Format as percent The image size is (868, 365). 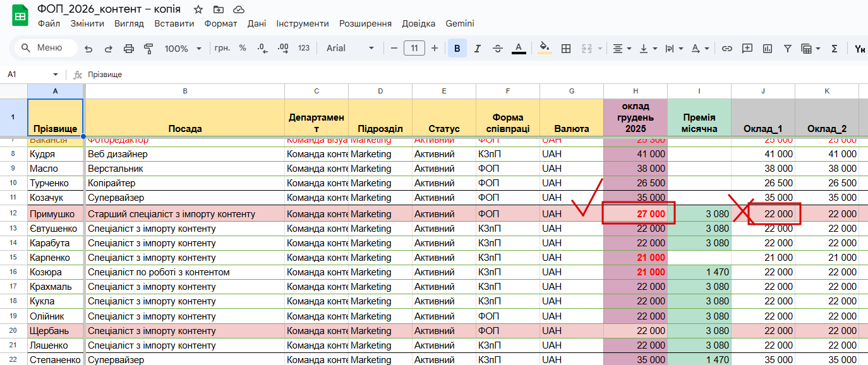coord(243,48)
